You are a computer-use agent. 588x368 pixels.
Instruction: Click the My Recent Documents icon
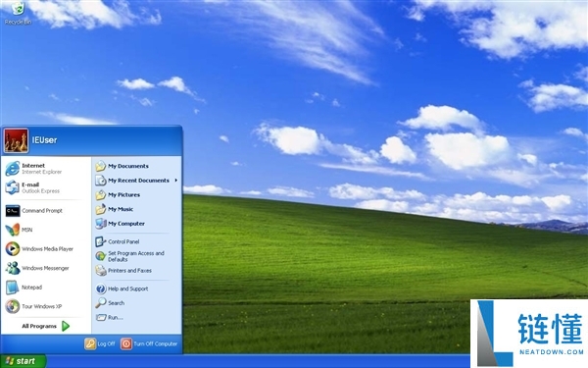coord(101,181)
